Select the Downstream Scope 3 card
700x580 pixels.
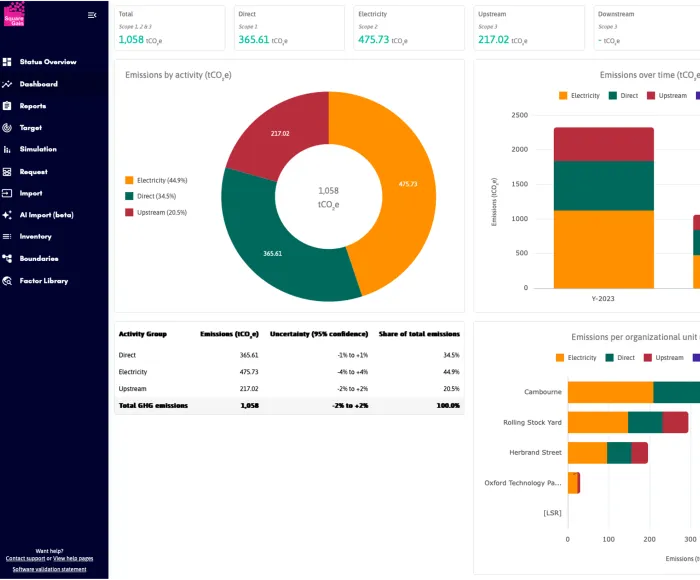click(647, 28)
